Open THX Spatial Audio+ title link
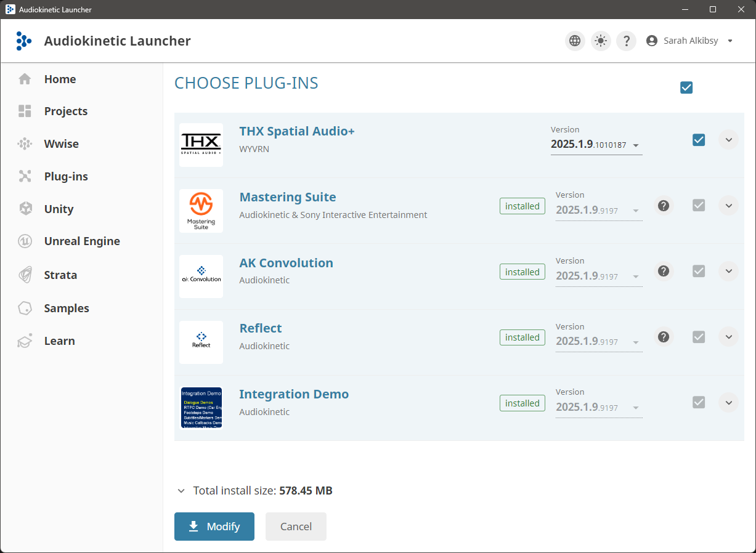The height and width of the screenshot is (553, 756). tap(297, 131)
